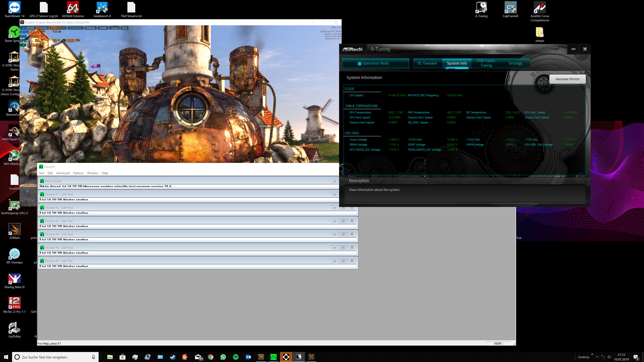The height and width of the screenshot is (362, 644).
Task: Open Prime95 Advanced menu
Action: (x=63, y=173)
